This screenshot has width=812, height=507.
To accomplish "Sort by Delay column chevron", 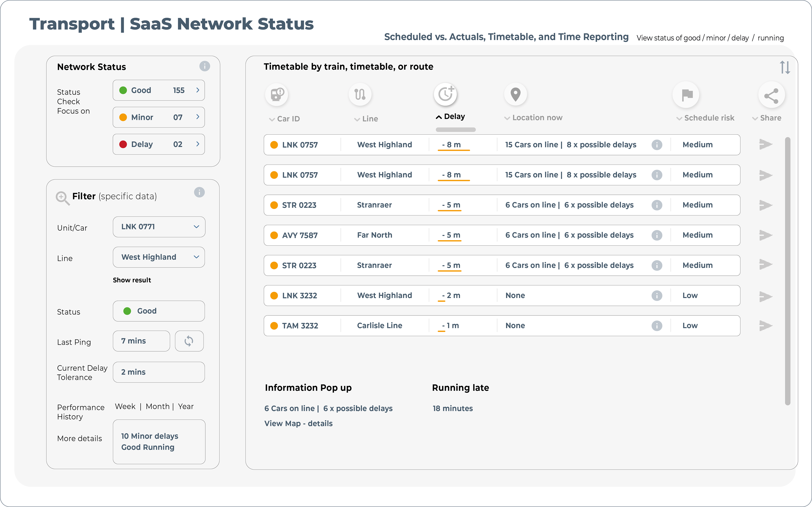I will 439,117.
